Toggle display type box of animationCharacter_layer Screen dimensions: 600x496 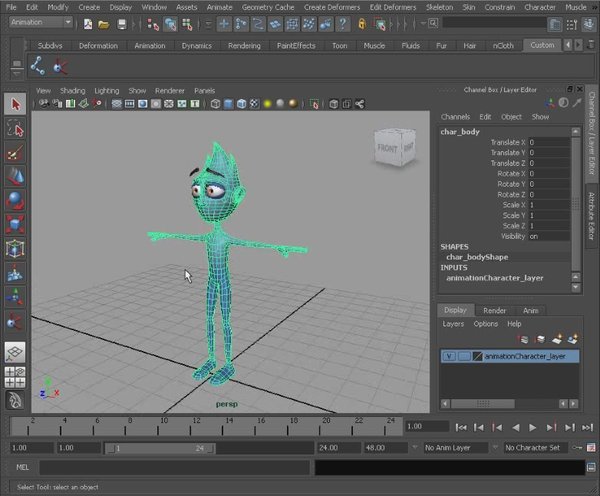(464, 356)
